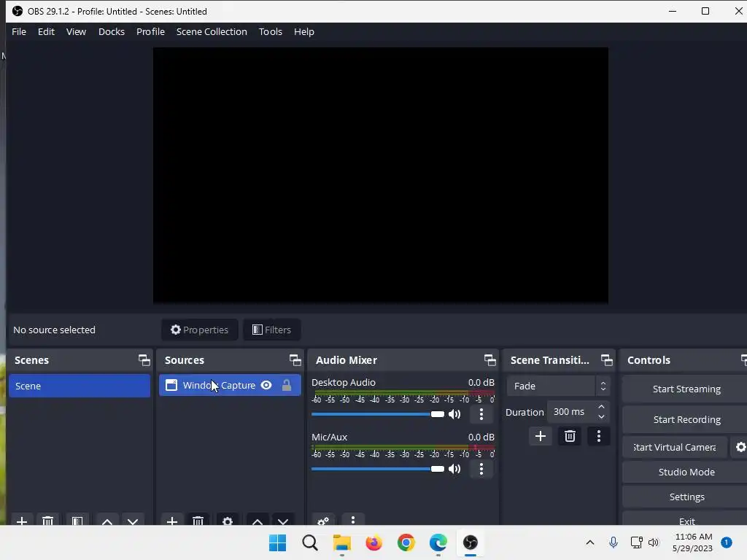Viewport: 747px width, 560px height.
Task: Open Chrome from the taskbar
Action: click(406, 542)
